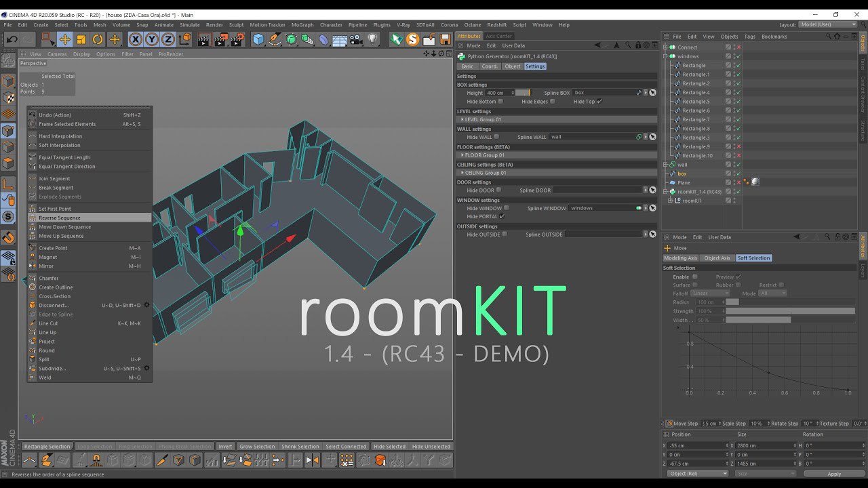The width and height of the screenshot is (868, 488).
Task: Enable the Soft Selection checkbox
Action: 694,277
